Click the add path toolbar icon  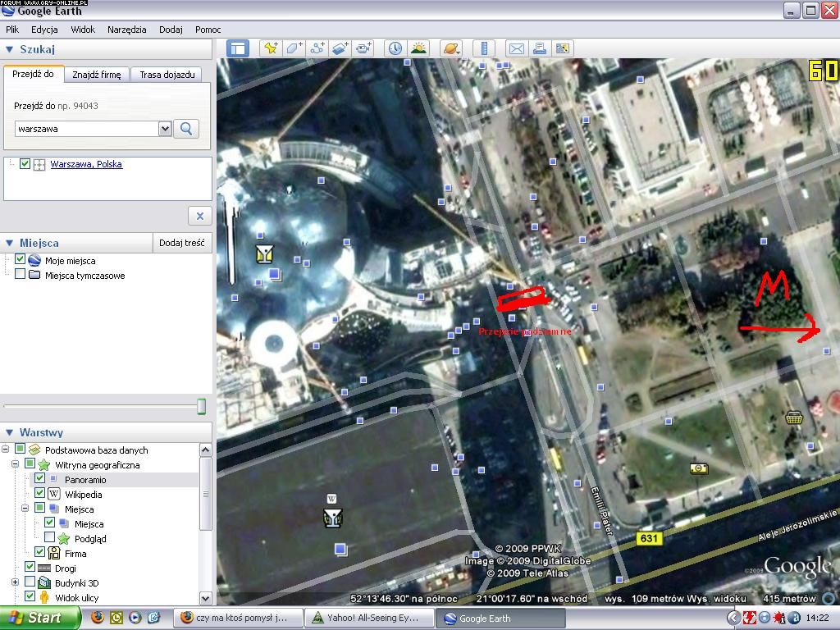click(317, 48)
